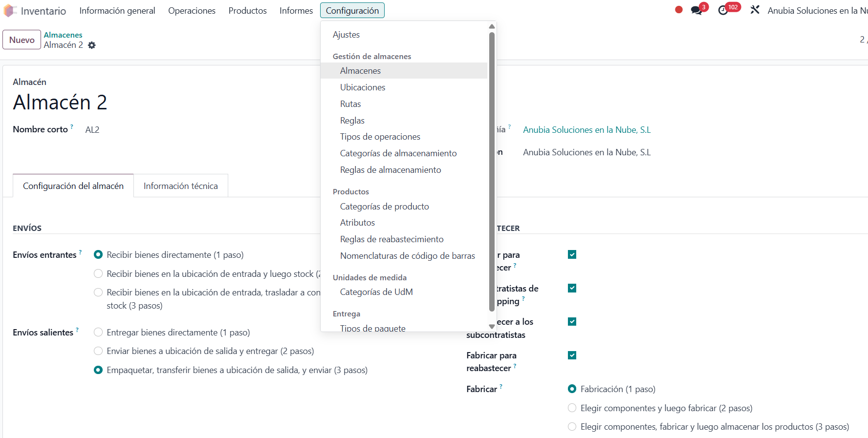Select Recibir bienes directamente (1 paso)
Screen dimensions: 868x438
click(x=98, y=254)
